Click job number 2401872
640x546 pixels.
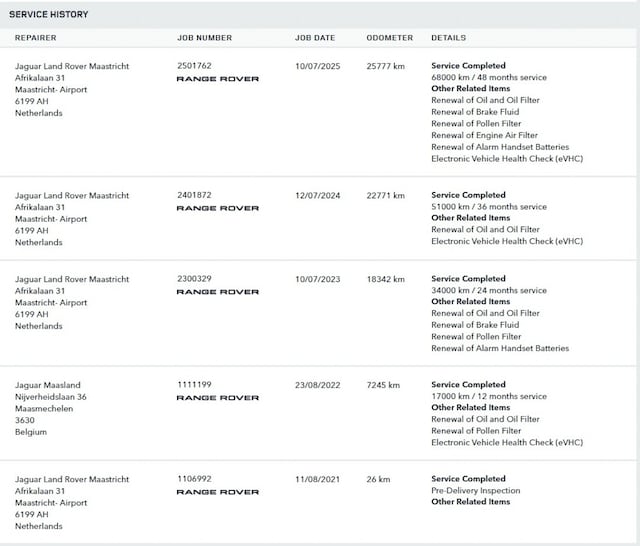[194, 195]
